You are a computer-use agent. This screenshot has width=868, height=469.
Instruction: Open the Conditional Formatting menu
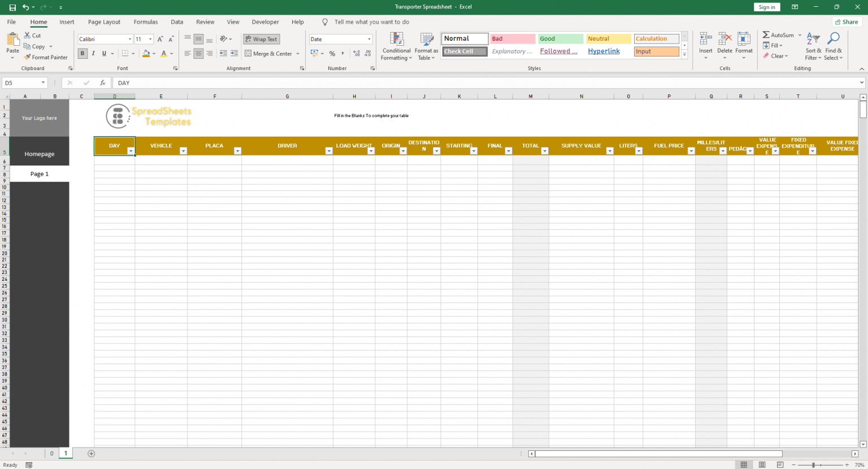396,47
